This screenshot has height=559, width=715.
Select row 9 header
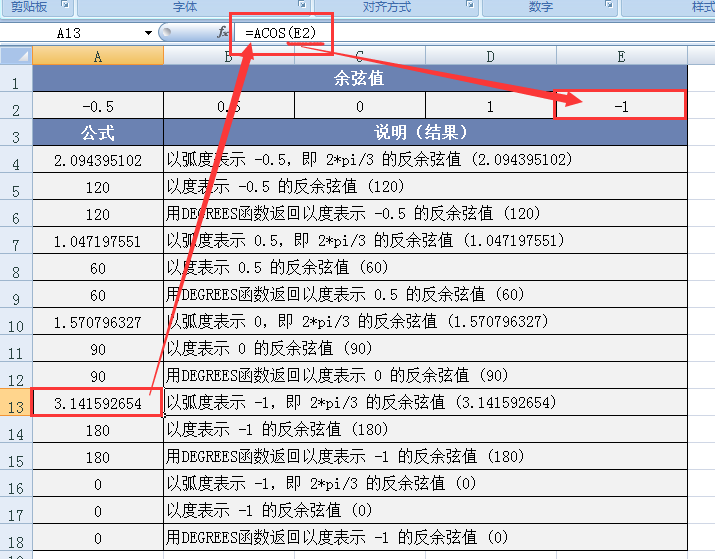click(16, 295)
